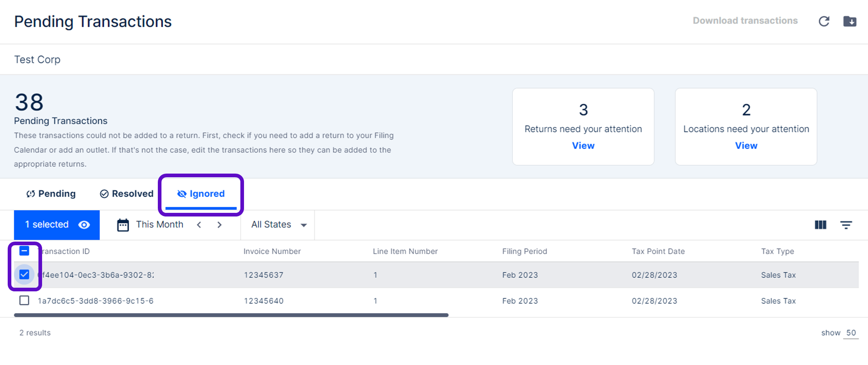868x365 pixels.
Task: Switch to the Pending tab
Action: coord(51,194)
